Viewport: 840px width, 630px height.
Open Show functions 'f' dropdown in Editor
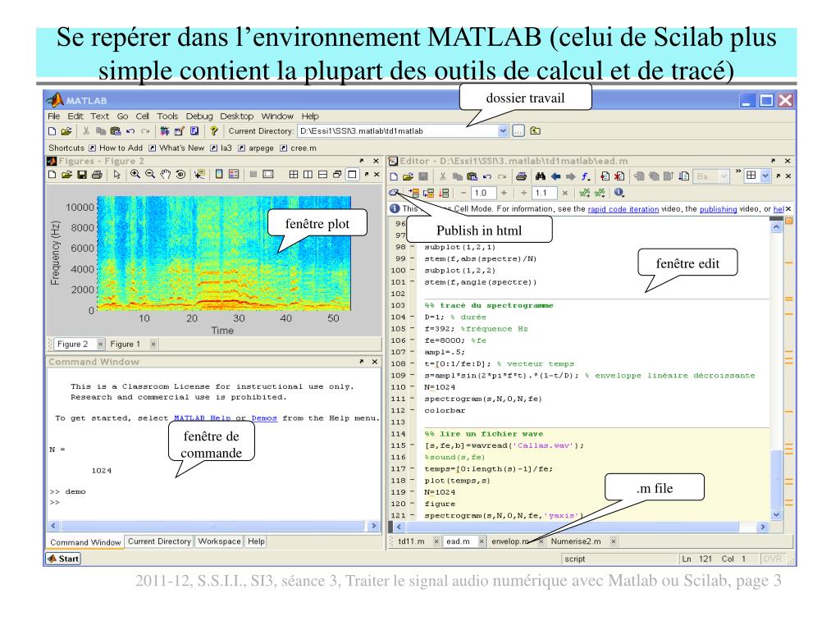(x=586, y=176)
